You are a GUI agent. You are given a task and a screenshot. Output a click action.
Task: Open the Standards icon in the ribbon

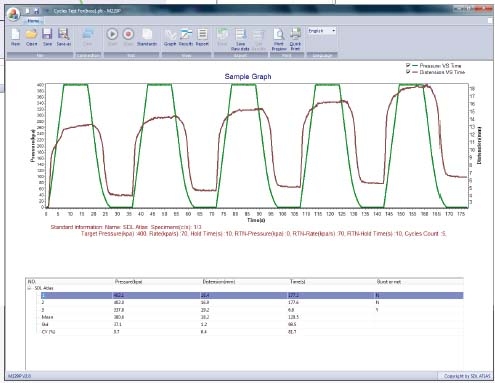pyautogui.click(x=147, y=37)
